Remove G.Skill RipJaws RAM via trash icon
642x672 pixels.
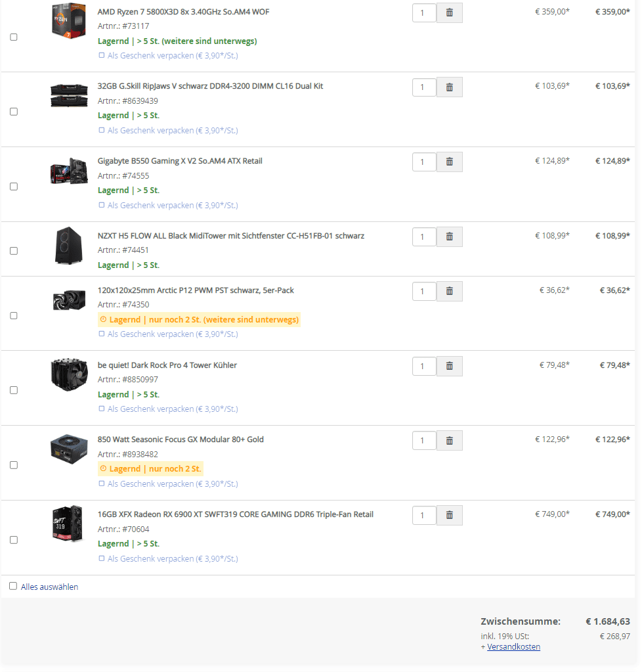point(449,87)
